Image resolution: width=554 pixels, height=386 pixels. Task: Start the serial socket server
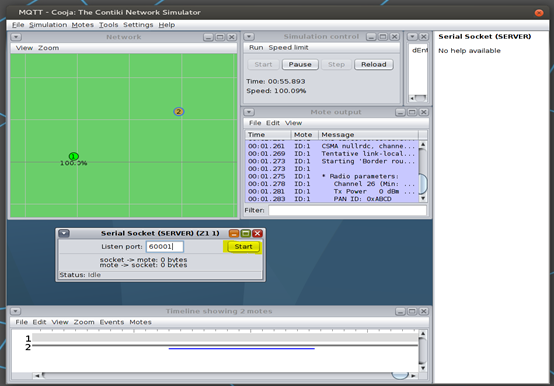click(x=243, y=247)
